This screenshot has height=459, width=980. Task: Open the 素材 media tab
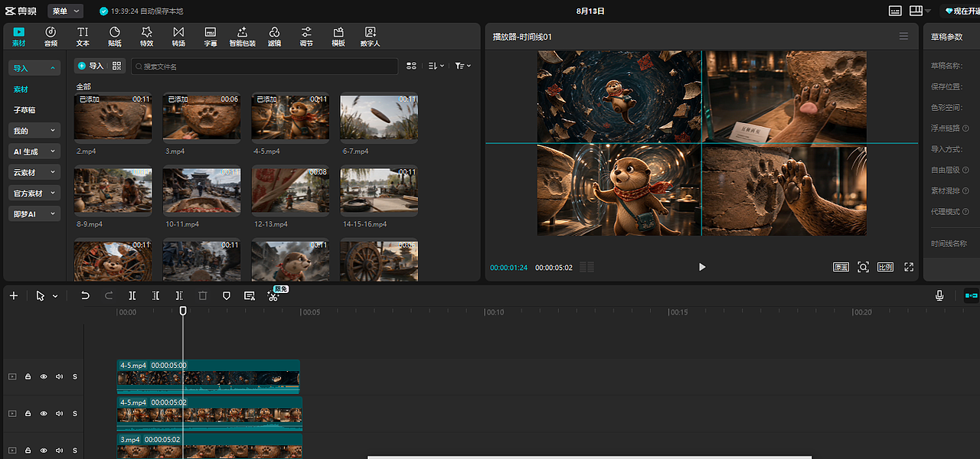18,37
